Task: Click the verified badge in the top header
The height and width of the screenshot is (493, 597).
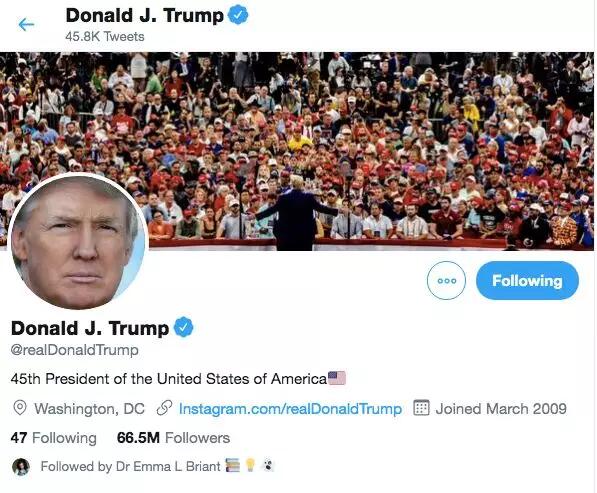Action: (238, 15)
